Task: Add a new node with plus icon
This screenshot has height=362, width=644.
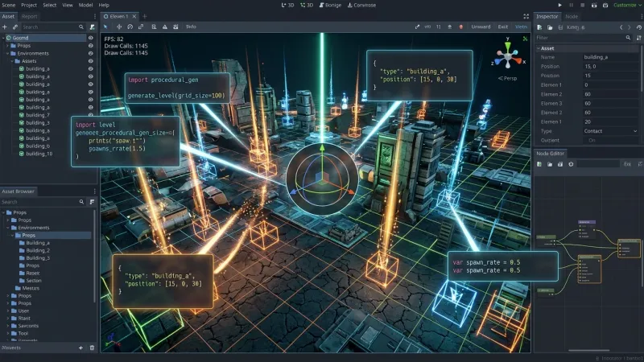Action: pos(5,27)
